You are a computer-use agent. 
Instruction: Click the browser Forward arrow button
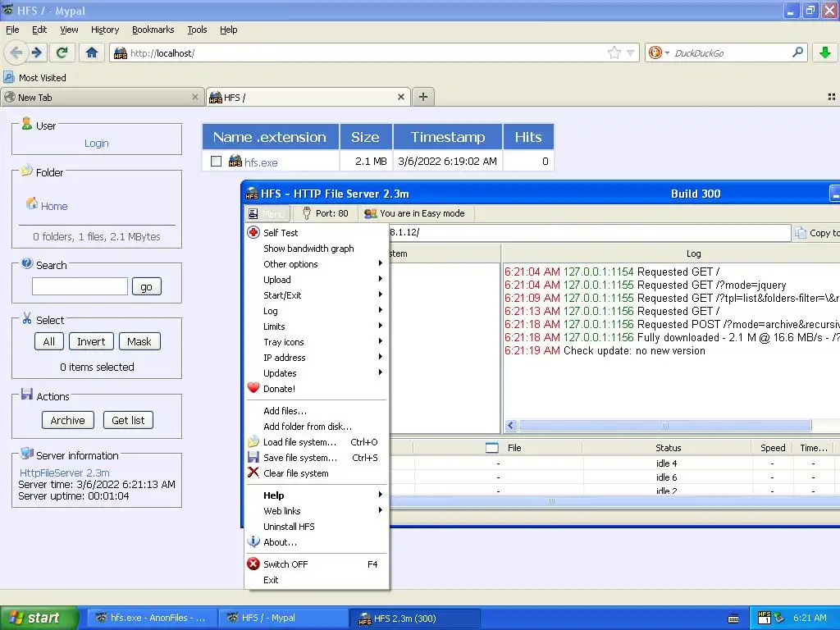(37, 52)
